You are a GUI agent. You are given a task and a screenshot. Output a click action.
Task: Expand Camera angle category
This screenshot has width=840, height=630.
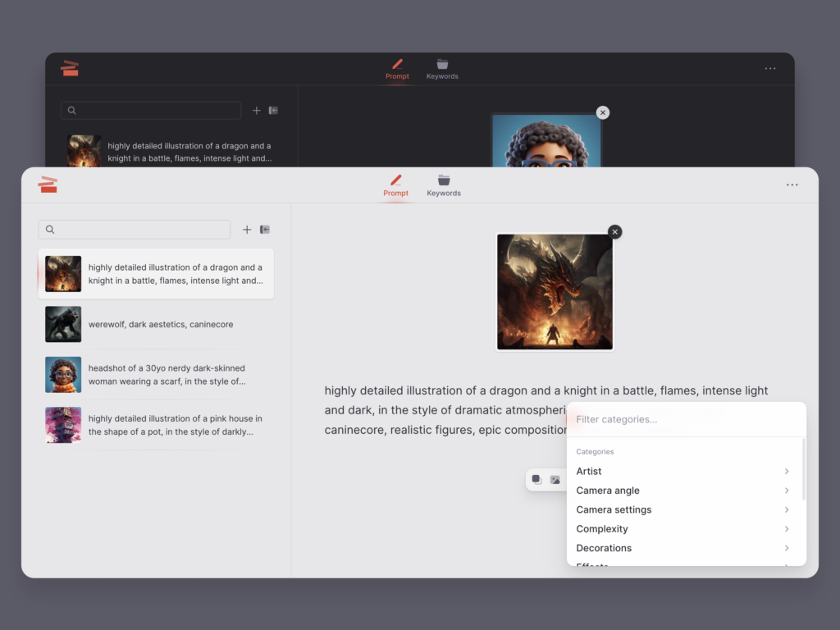682,491
